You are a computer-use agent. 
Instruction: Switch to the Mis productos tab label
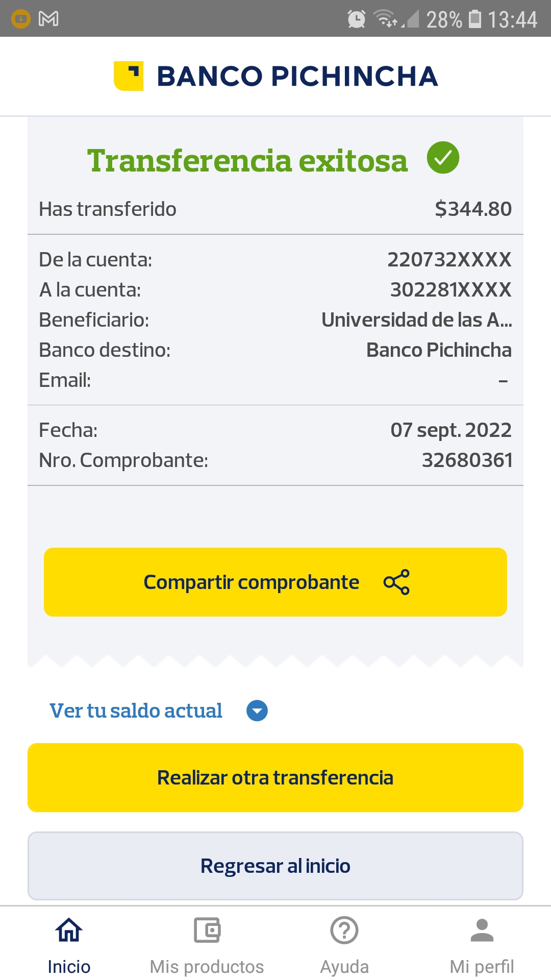pyautogui.click(x=207, y=967)
